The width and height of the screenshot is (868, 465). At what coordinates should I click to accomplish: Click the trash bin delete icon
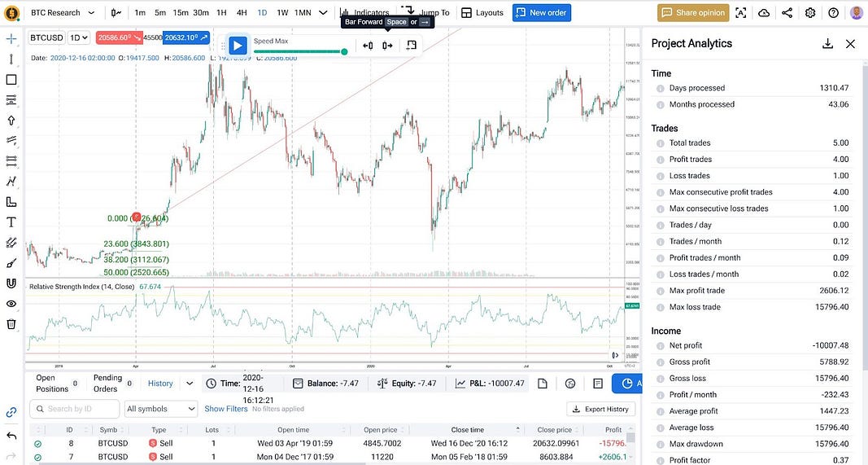point(11,324)
